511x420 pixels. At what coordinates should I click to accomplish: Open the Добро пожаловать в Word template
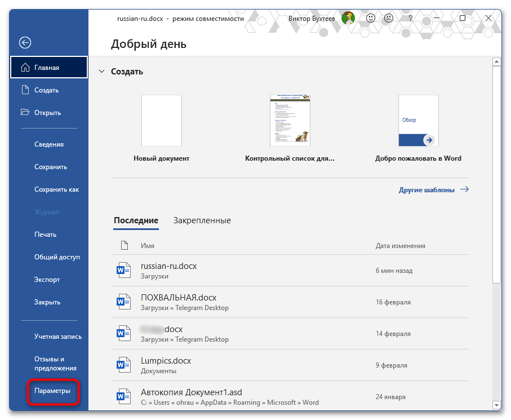419,121
